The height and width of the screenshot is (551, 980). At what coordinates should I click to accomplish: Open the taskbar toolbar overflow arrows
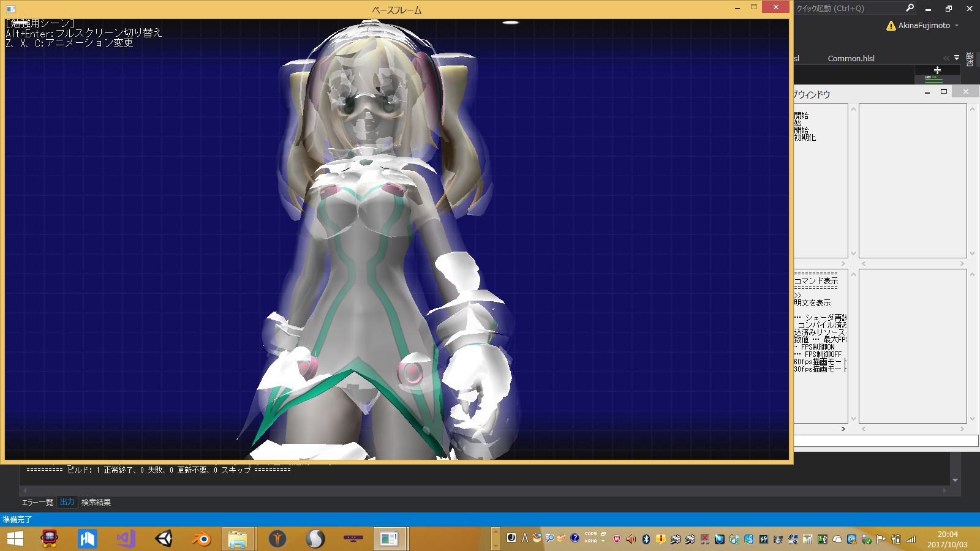(x=496, y=539)
